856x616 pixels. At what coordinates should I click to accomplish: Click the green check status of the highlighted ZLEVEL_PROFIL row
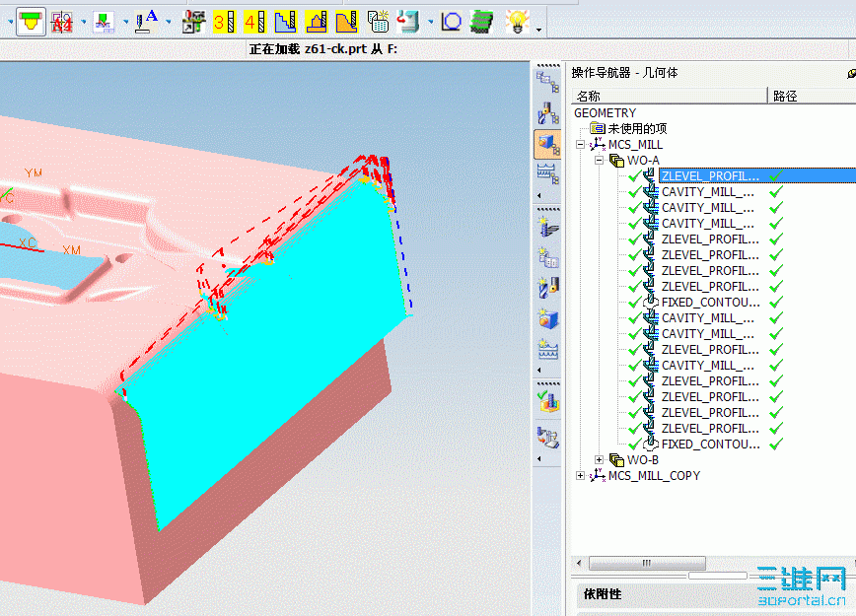coord(776,175)
